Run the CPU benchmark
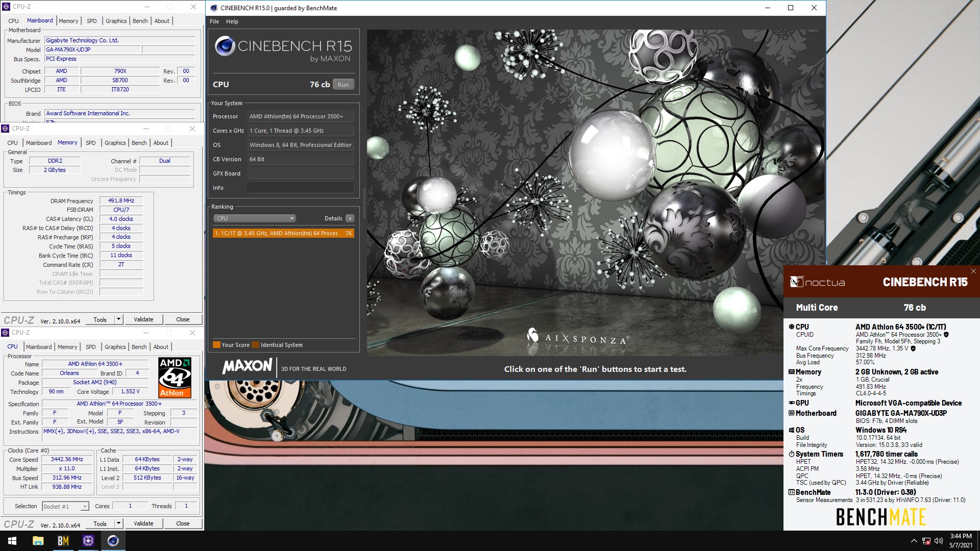Viewport: 980px width, 551px height. click(x=343, y=85)
